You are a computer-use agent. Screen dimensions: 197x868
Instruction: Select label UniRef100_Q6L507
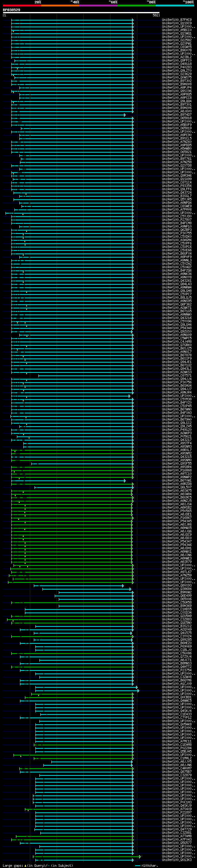click(x=177, y=487)
